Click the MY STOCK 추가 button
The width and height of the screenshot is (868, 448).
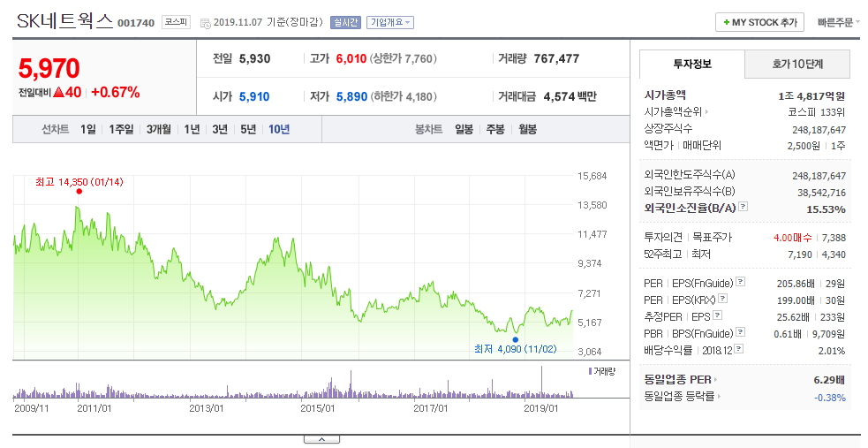tap(759, 23)
